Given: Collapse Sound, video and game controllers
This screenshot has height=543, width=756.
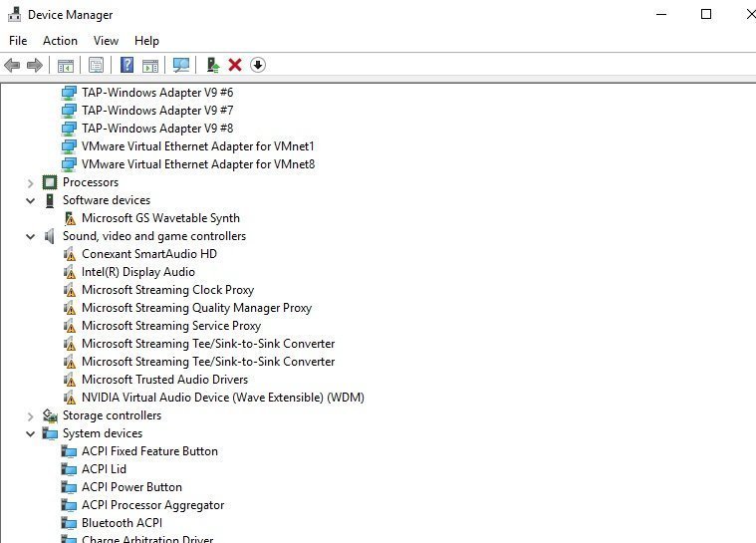Looking at the screenshot, I should tap(30, 237).
